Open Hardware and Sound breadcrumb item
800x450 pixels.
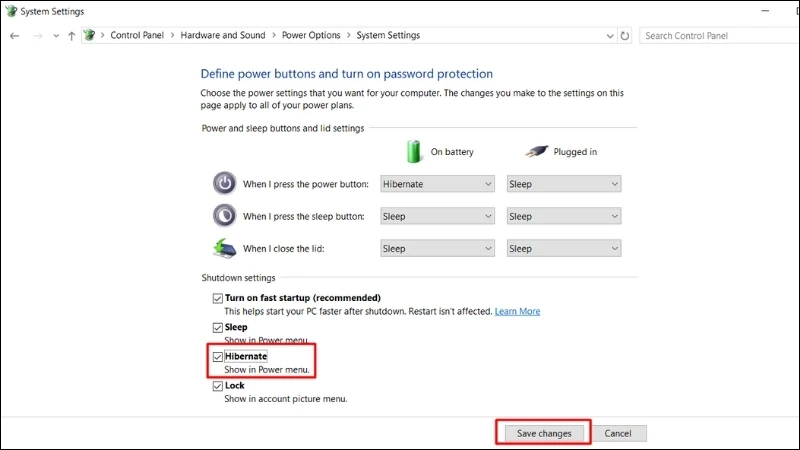tap(223, 35)
